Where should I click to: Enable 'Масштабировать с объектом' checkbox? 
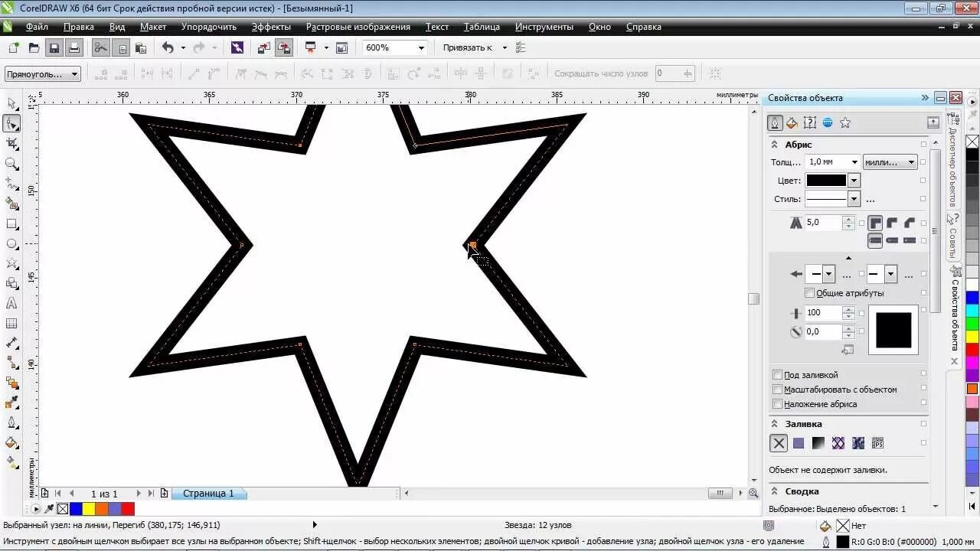tap(778, 390)
